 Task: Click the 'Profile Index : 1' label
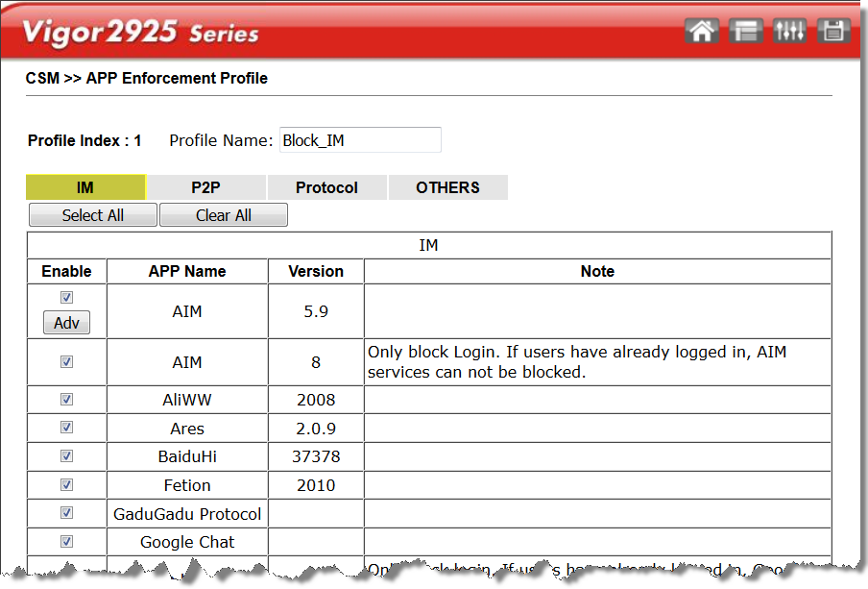pos(84,140)
